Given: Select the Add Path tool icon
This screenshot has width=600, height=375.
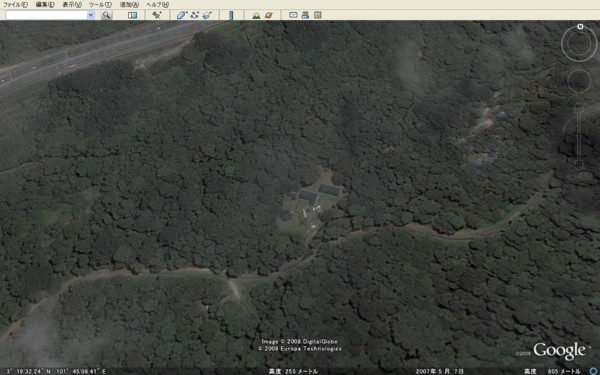Looking at the screenshot, I should click(194, 15).
